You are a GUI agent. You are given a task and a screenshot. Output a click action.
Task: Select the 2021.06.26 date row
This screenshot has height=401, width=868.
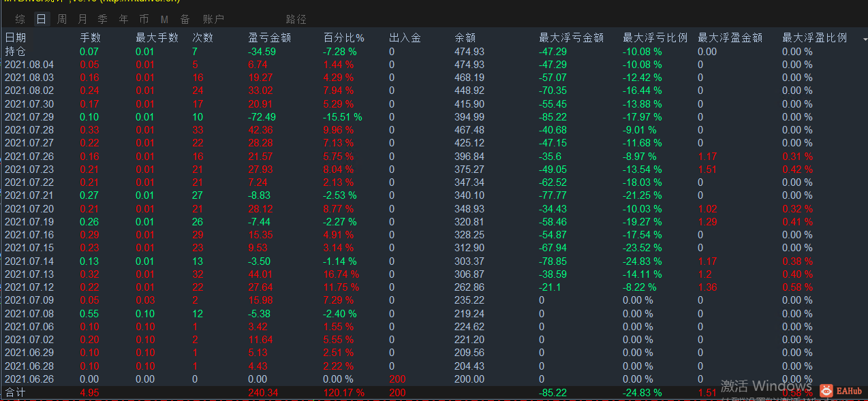(434, 379)
